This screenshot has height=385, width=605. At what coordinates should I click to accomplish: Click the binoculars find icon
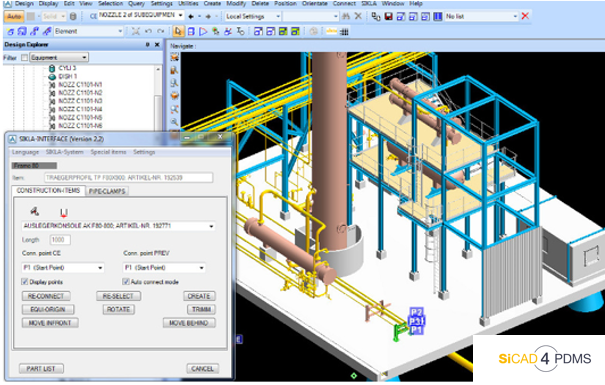[x=346, y=17]
